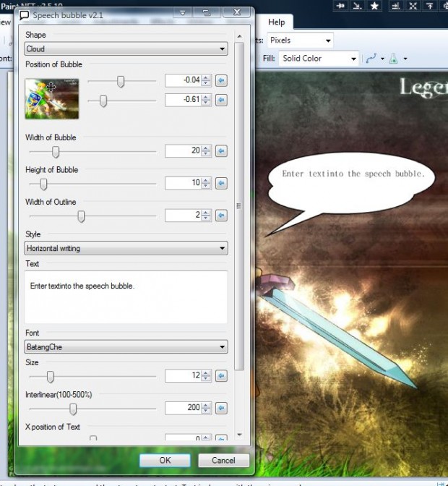Click the second Position of Bubble slider handle
Viewport: 448px width, 486px height.
tap(103, 101)
